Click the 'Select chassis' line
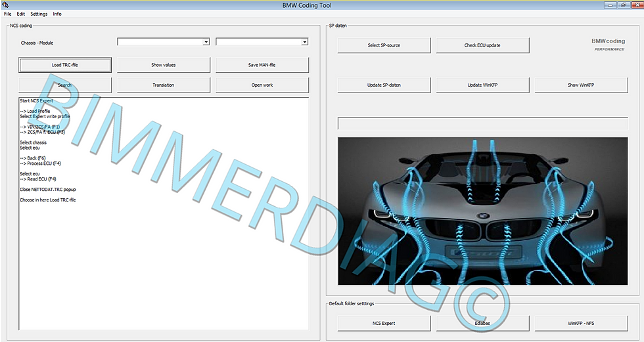Image resolution: width=644 pixels, height=342 pixels. [x=34, y=142]
